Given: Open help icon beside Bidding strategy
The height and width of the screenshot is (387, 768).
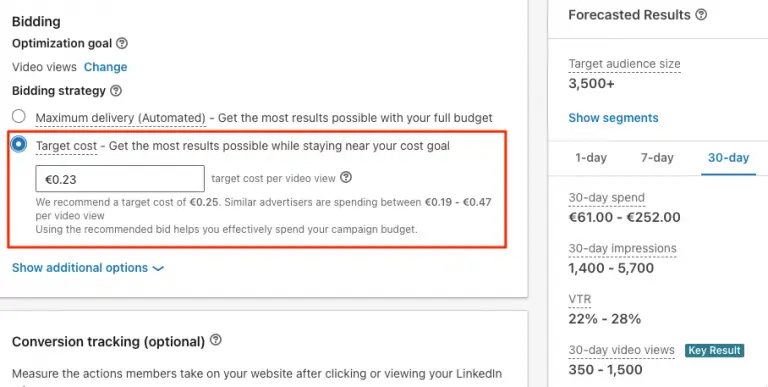Looking at the screenshot, I should click(x=116, y=91).
